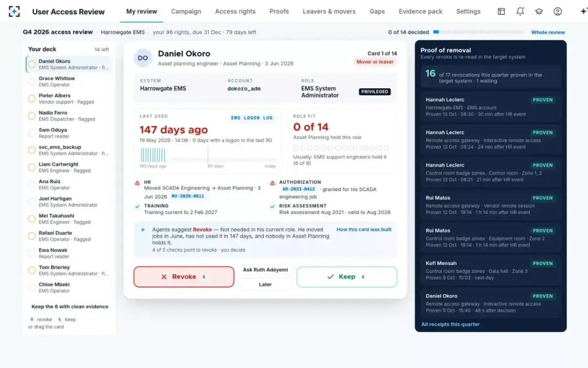
Task: Select Pieter Albers in the deck
Action: [69, 99]
